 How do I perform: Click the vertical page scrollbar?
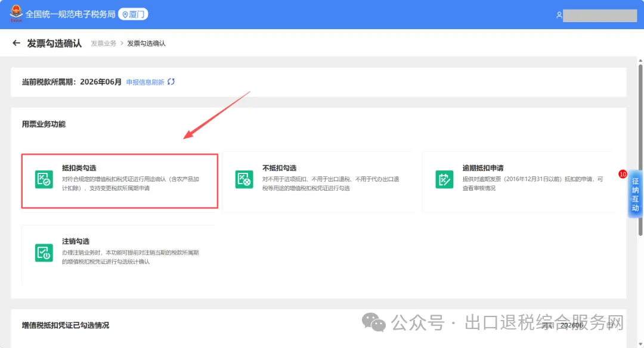click(640, 150)
